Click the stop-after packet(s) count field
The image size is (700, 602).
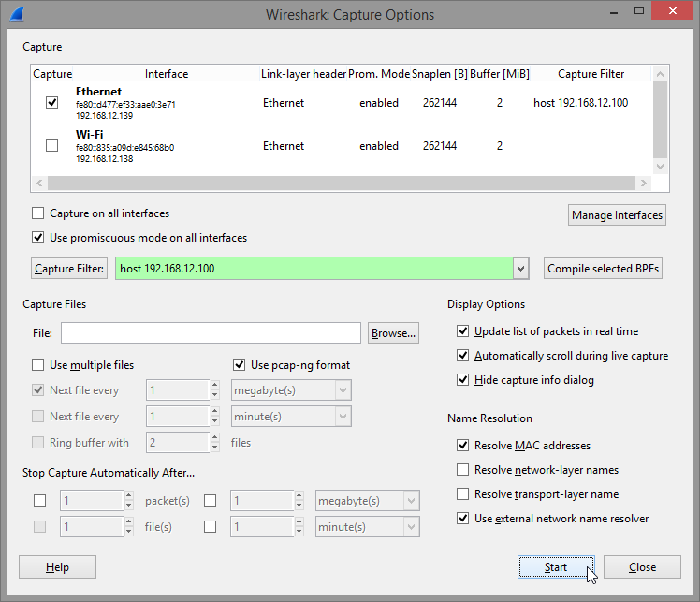pos(92,501)
